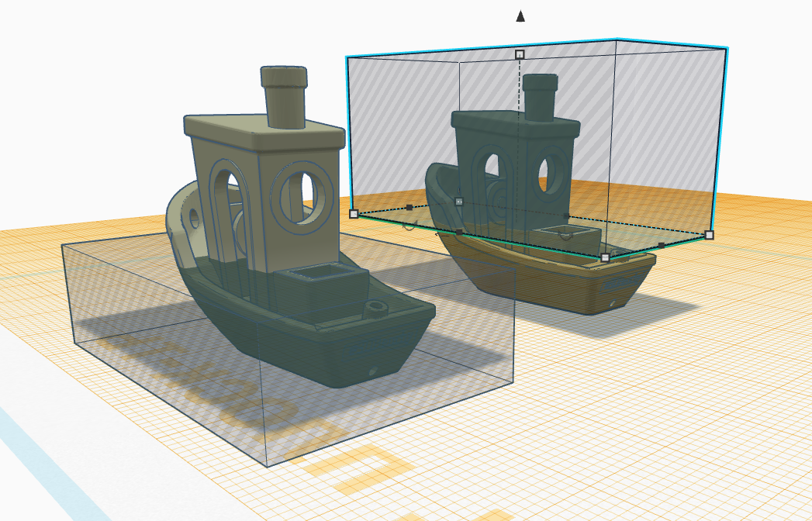
Task: Click the right corner white resize handle
Action: 709,234
